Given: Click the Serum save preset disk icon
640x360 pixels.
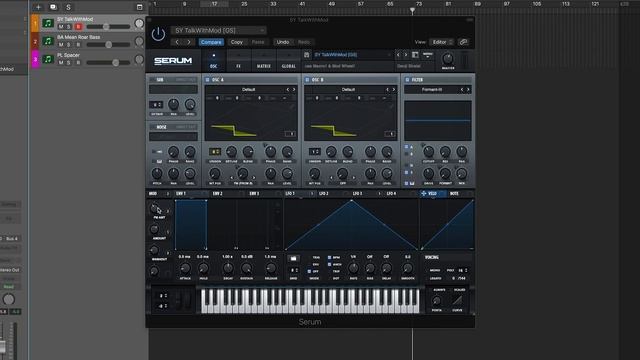Looking at the screenshot, I should (307, 55).
